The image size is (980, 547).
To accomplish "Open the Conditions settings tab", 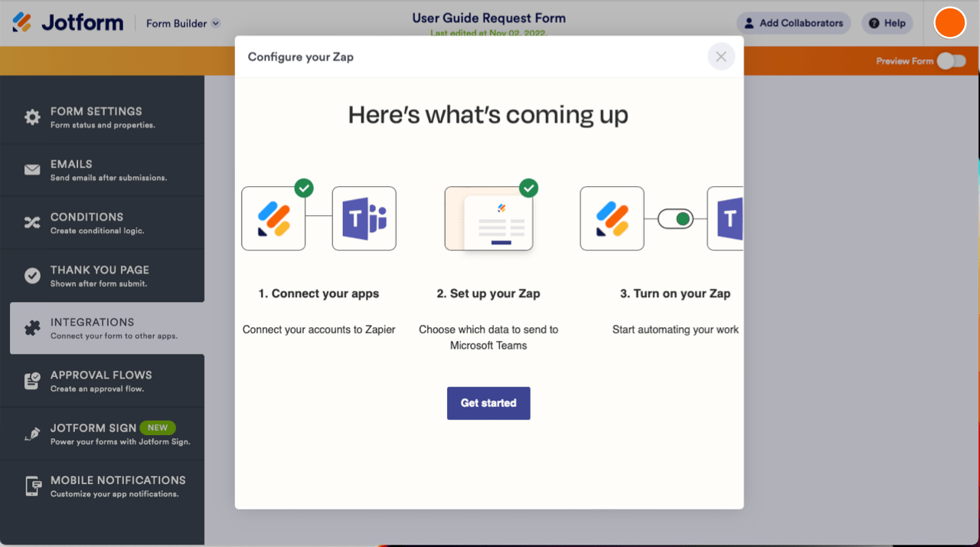I will coord(107,223).
